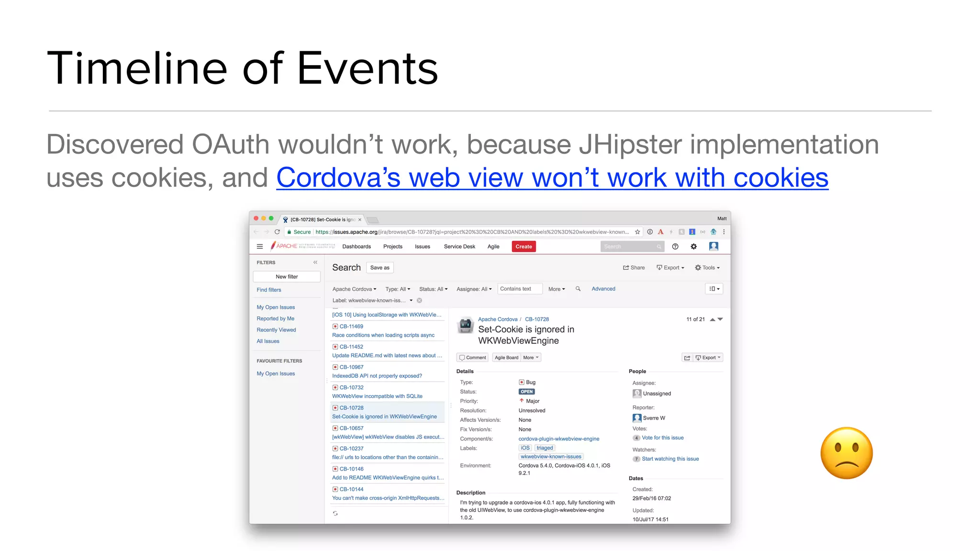Share this issue icon button
The width and height of the screenshot is (980, 551).
[687, 358]
